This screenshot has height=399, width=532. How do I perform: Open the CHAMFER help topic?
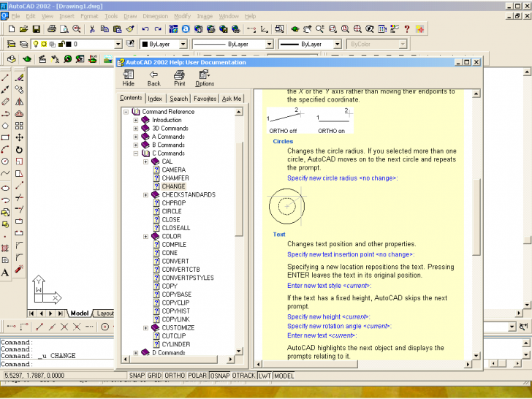(x=175, y=178)
